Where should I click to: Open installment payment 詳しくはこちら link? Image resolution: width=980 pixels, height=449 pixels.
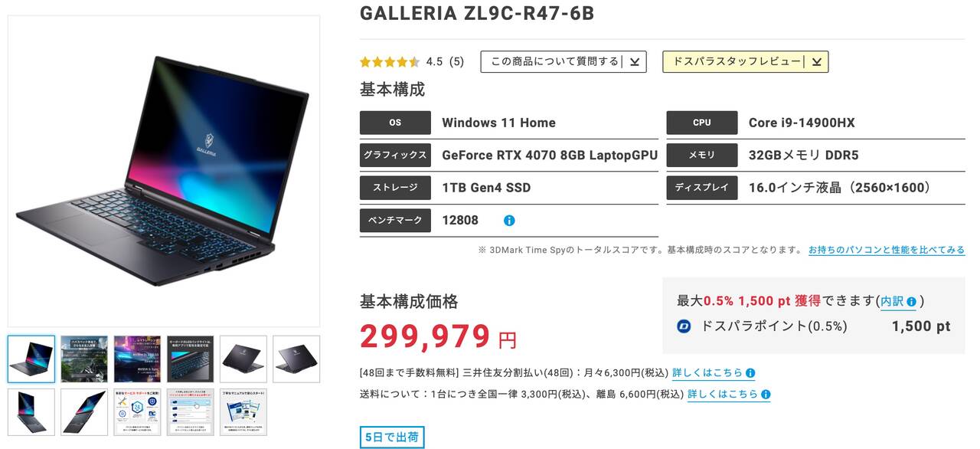coord(707,373)
